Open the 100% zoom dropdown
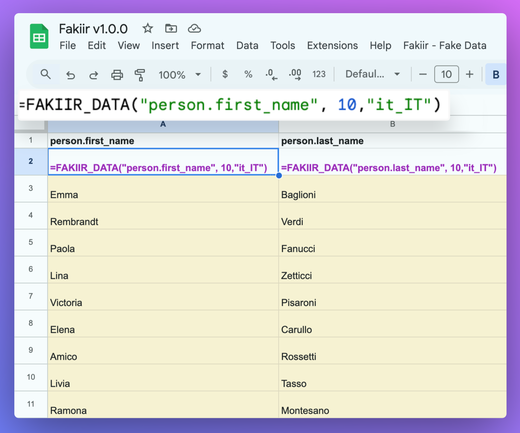Image resolution: width=520 pixels, height=433 pixels. [x=180, y=74]
